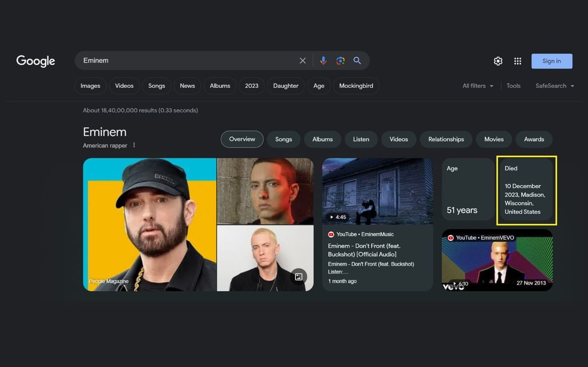Open options via the three-dot icon near American rapper
The width and height of the screenshot is (588, 367).
[133, 145]
